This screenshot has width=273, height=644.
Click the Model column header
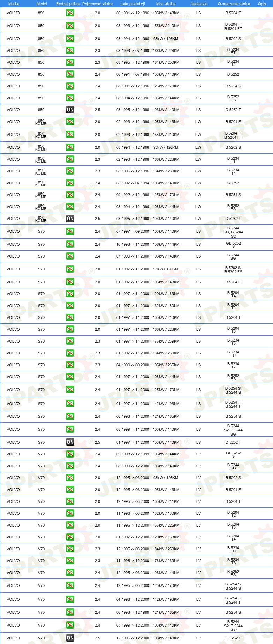pos(42,4)
